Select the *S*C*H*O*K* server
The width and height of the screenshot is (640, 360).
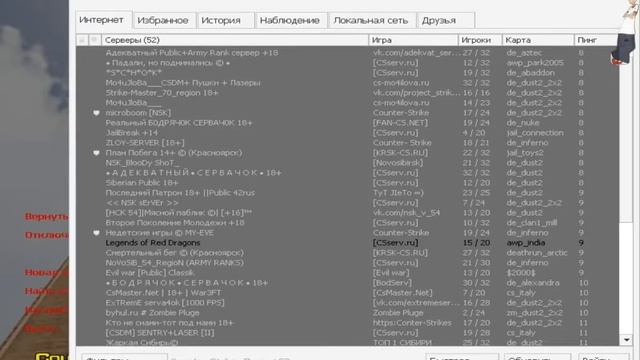[347, 73]
